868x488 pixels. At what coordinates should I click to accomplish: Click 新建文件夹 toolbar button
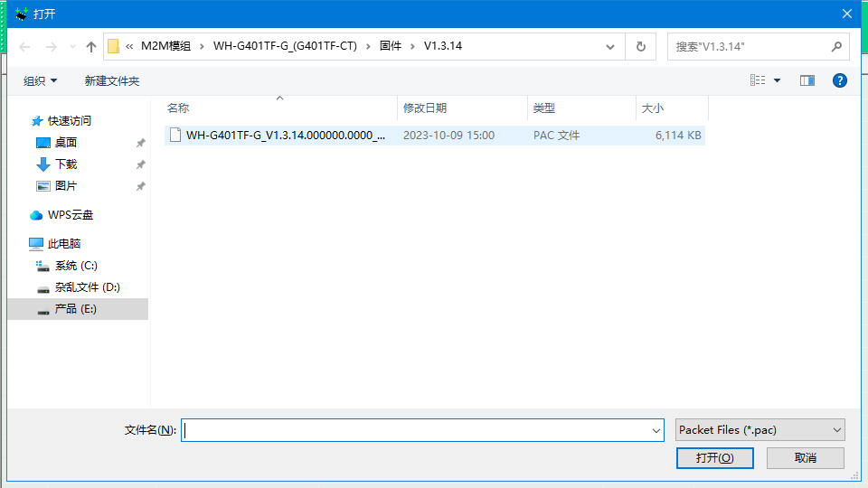coord(112,80)
